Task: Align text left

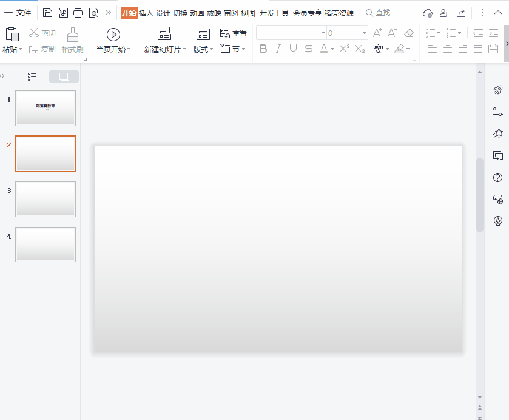Action: click(433, 49)
